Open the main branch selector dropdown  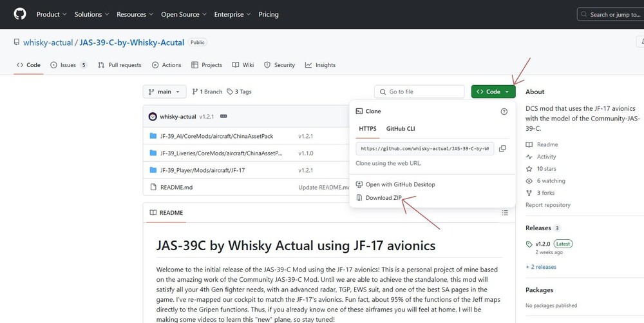tap(164, 92)
